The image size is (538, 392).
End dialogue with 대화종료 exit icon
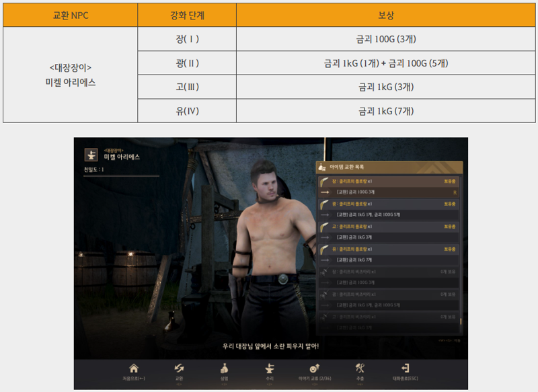point(406,368)
